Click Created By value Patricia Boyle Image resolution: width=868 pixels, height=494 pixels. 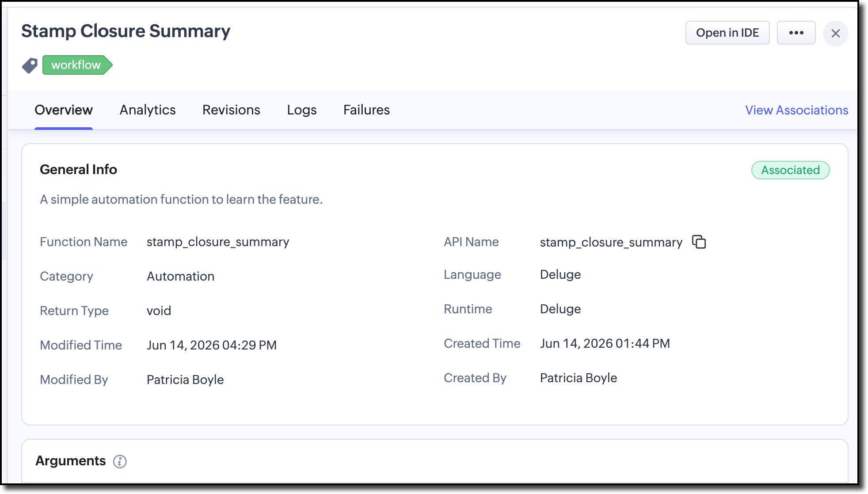(579, 378)
